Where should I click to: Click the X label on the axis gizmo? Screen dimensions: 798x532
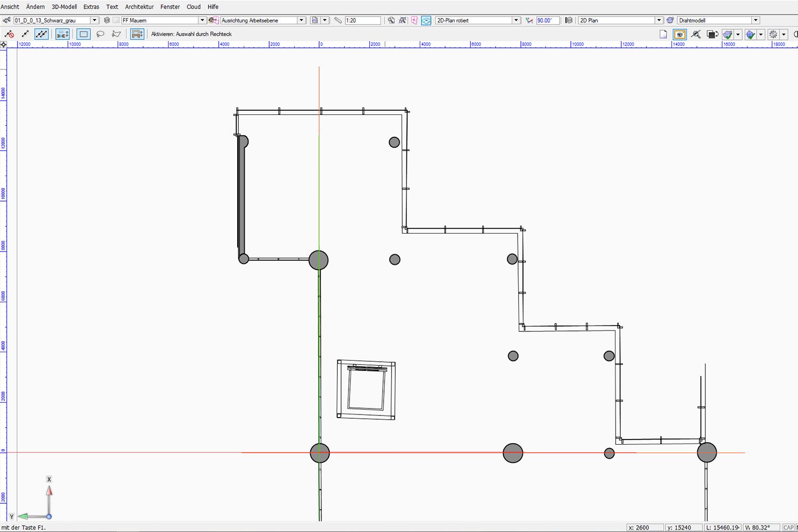pyautogui.click(x=48, y=479)
